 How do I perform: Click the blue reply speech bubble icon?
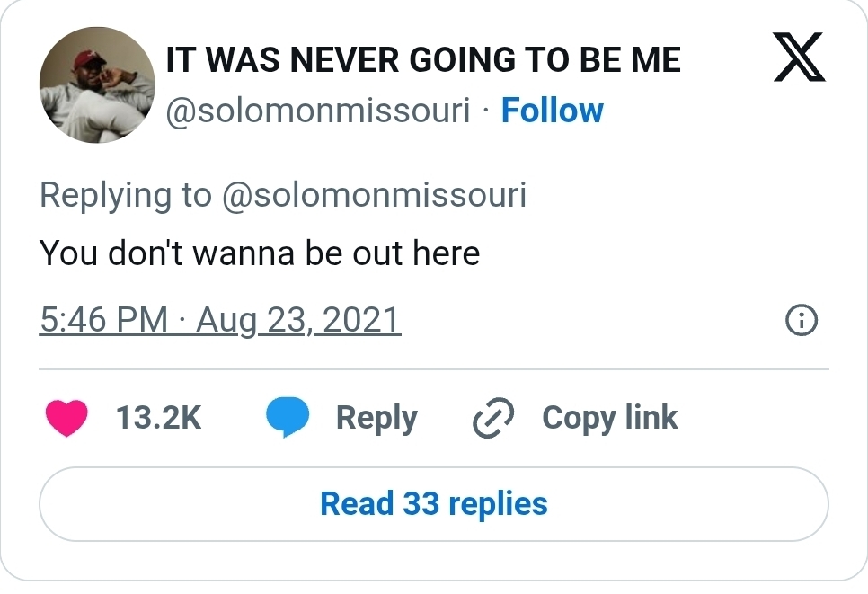pyautogui.click(x=288, y=418)
